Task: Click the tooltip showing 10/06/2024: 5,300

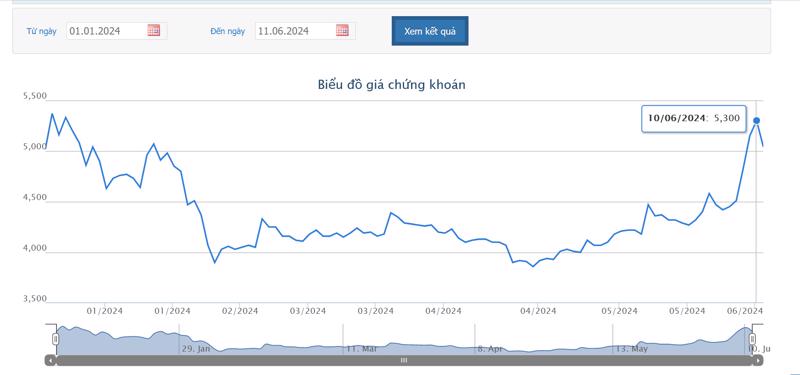Action: pos(694,118)
